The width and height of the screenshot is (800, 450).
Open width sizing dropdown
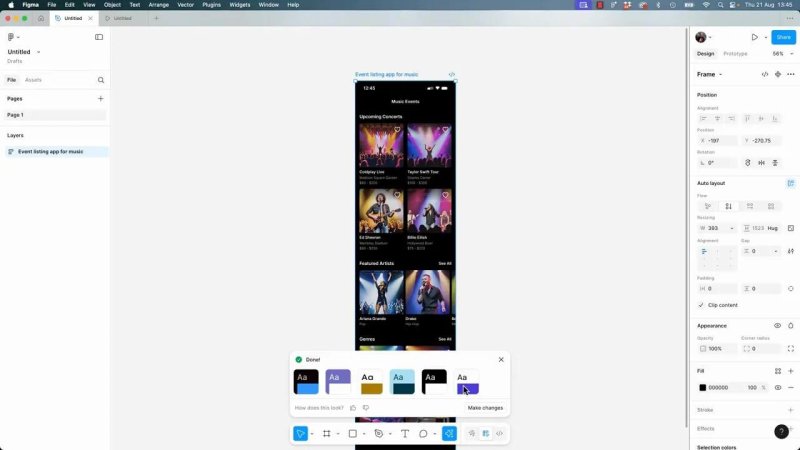click(732, 228)
